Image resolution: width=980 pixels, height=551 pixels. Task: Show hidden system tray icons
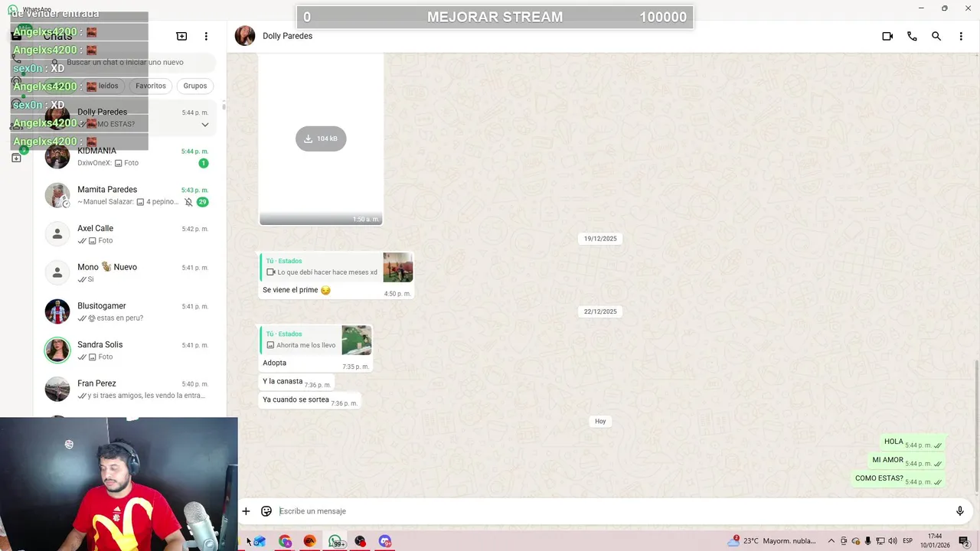tap(831, 541)
